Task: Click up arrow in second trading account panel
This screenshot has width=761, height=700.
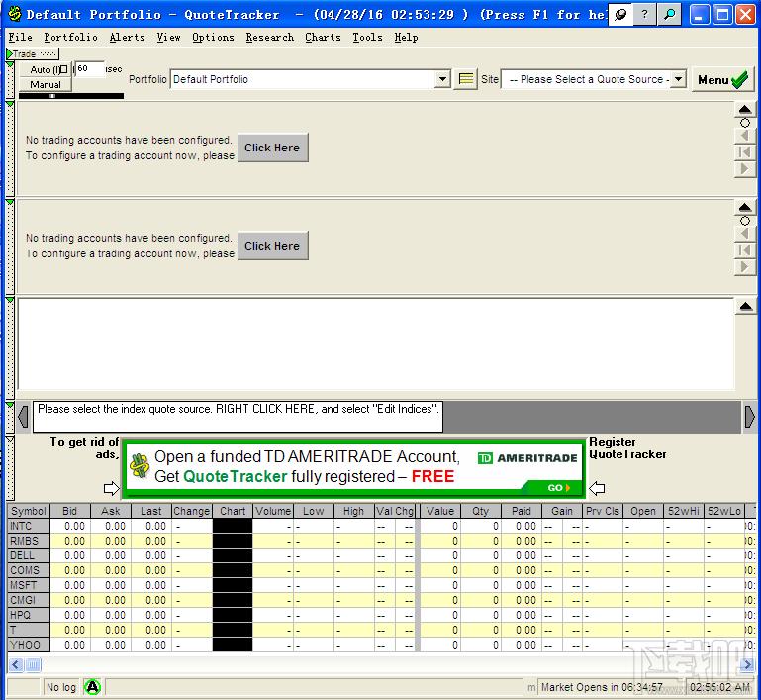Action: click(745, 207)
